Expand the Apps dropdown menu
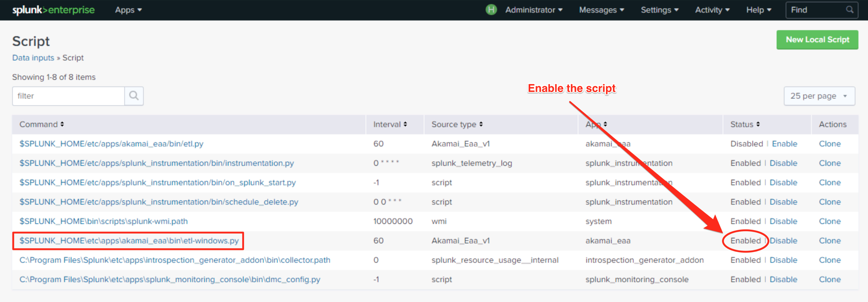868x302 pixels. coord(128,10)
